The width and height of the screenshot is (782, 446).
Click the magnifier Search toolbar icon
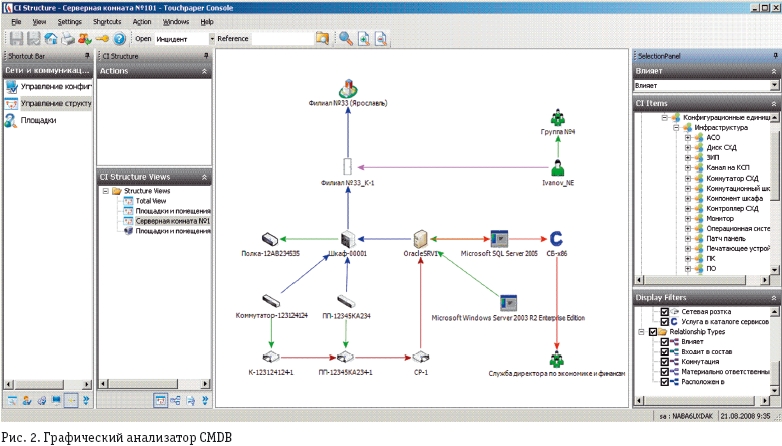(345, 39)
